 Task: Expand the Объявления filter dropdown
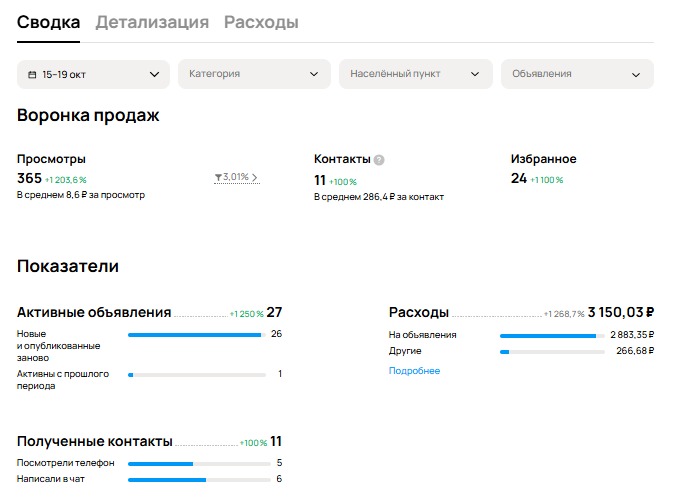pos(577,74)
